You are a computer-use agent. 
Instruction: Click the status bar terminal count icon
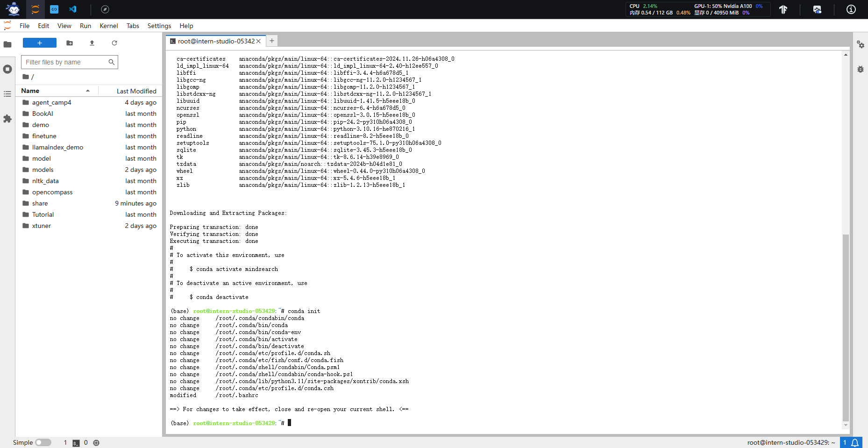[x=76, y=443]
